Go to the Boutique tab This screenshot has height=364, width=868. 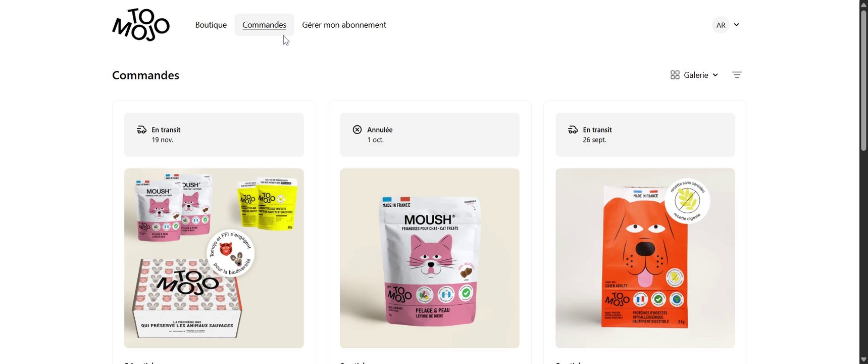pos(211,25)
